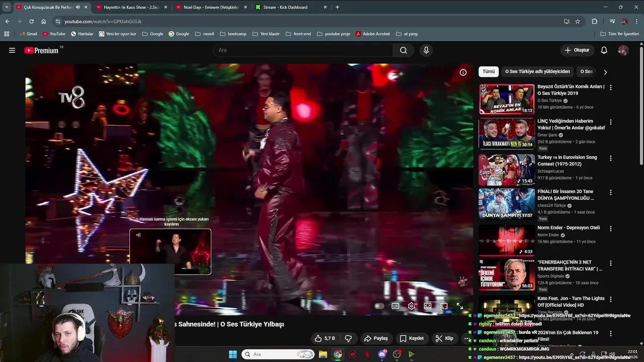Open player settings gear
This screenshot has height=362, width=644.
[412, 306]
